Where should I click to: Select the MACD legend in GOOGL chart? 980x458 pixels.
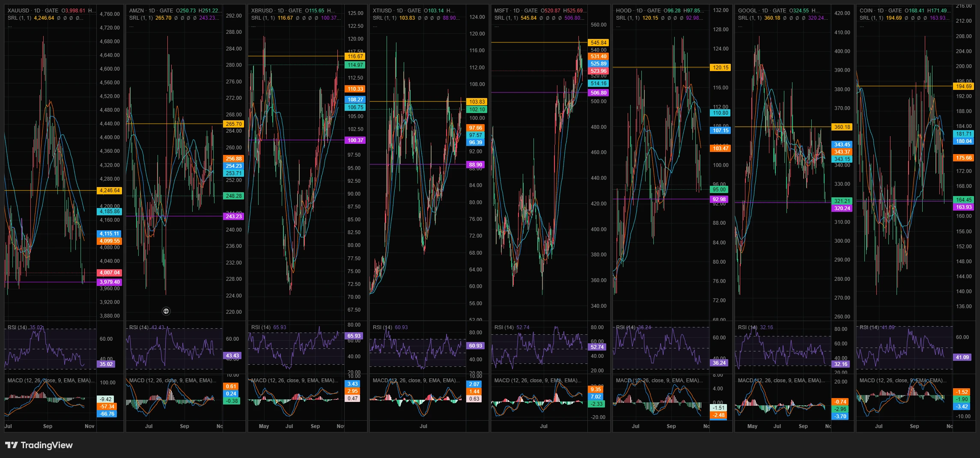click(781, 381)
